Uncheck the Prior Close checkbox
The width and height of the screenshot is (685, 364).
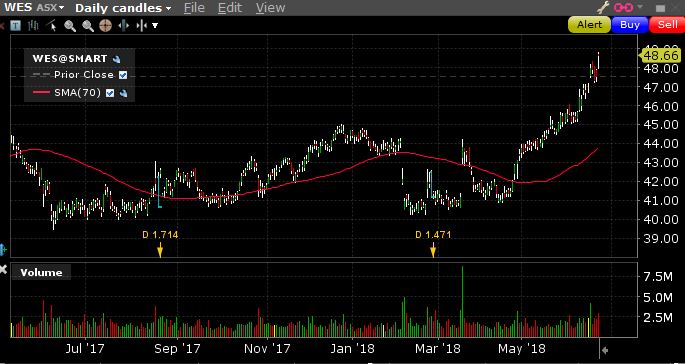[123, 75]
